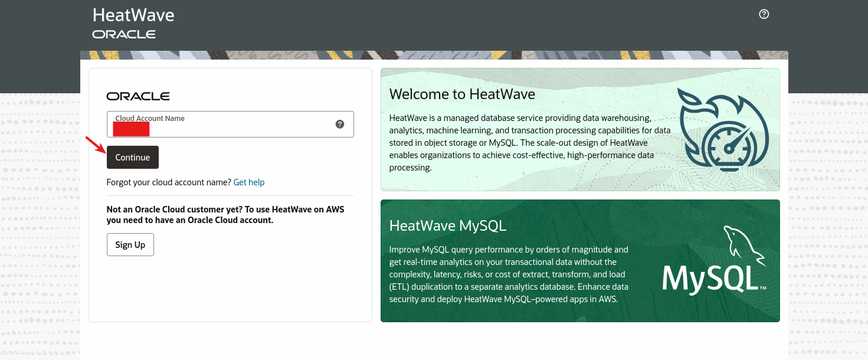Open the Get help link
This screenshot has height=360, width=868.
248,182
